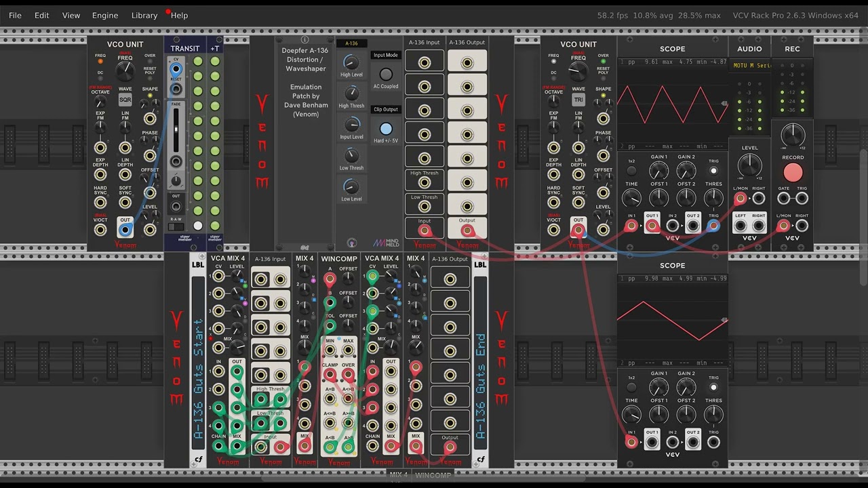This screenshot has height=488, width=868.
Task: Click the bottom Scope waveform display
Action: coord(673,321)
